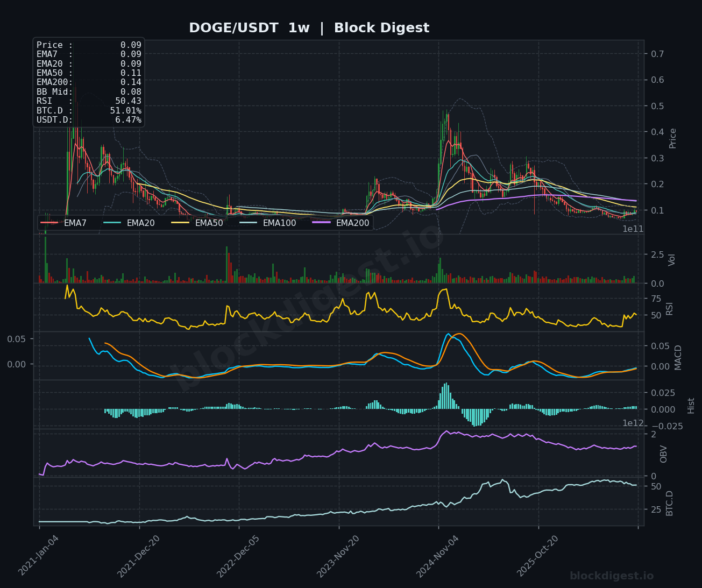Select the "2023-Nov-20" date tick label
Image resolution: width=702 pixels, height=588 pixels.
pos(337,556)
